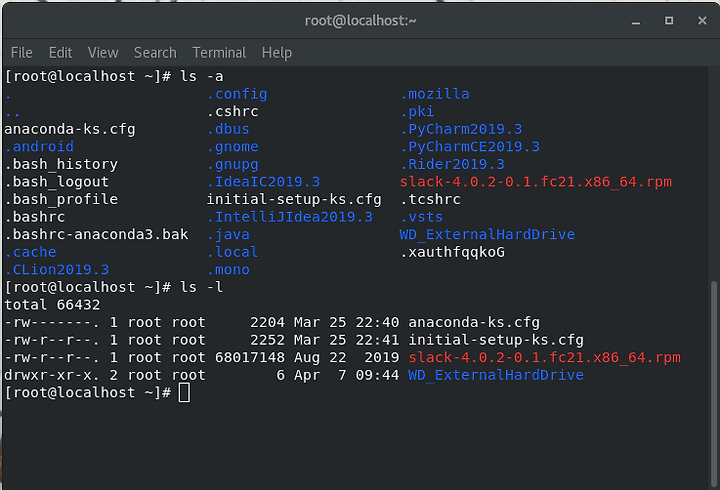The image size is (720, 490).
Task: Click the 'ls -a' command text
Action: 202,76
